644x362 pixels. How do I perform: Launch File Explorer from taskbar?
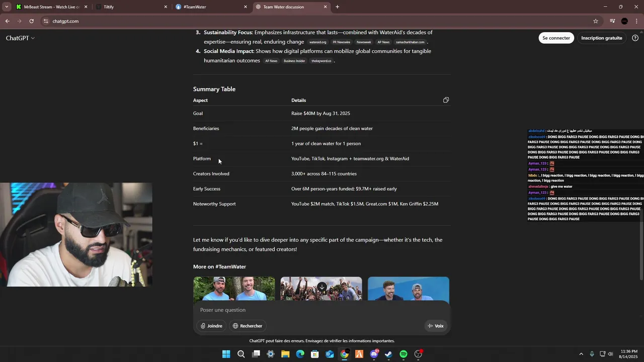285,354
